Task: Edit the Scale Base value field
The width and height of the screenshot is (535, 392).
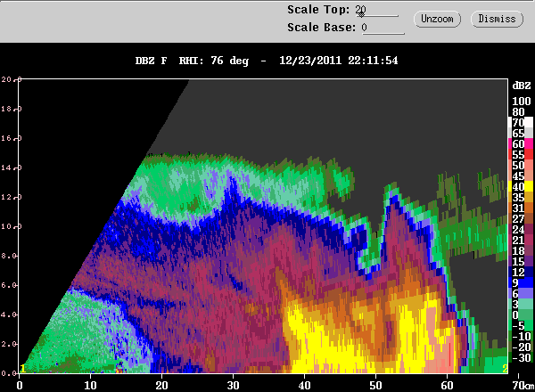Action: coord(383,28)
